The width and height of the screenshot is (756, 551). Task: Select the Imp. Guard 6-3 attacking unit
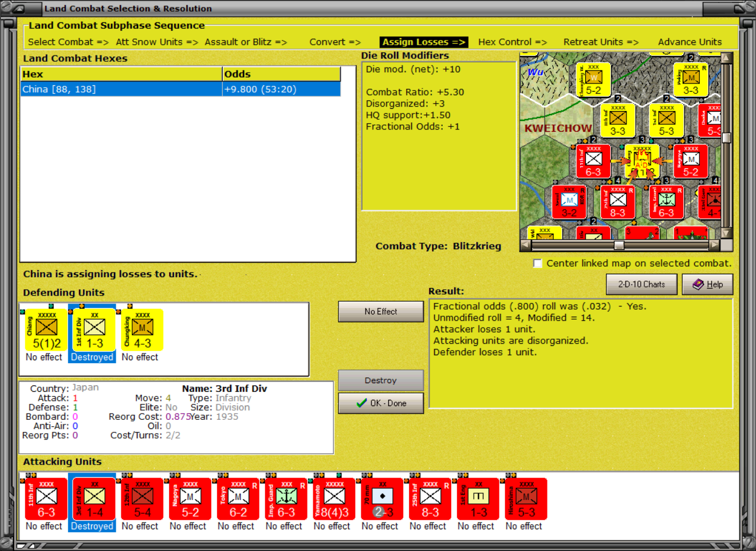click(286, 499)
